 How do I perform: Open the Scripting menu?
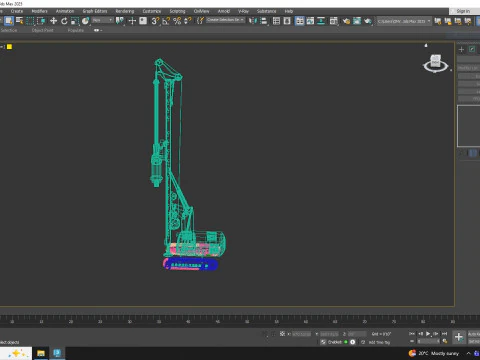(177, 11)
